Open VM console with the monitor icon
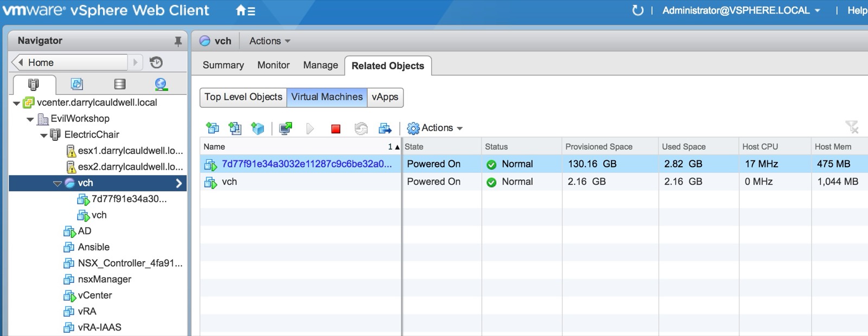Screen dimensions: 868x336 [285, 128]
